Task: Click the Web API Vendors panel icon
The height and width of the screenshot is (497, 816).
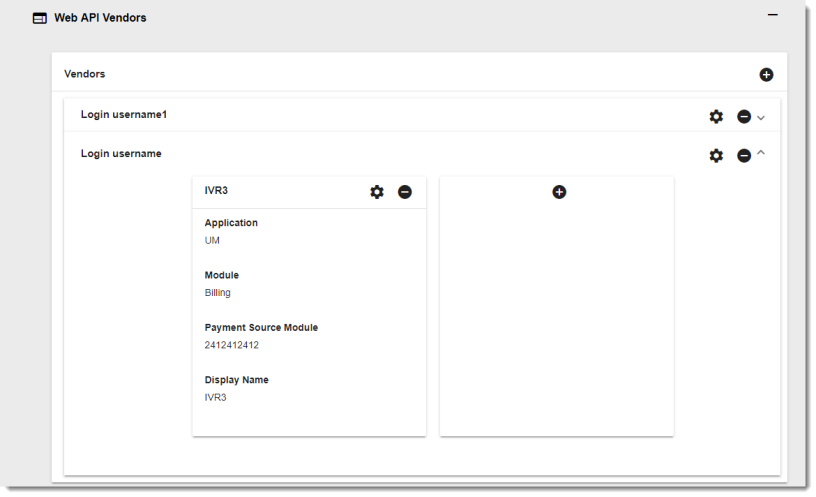Action: [x=39, y=18]
